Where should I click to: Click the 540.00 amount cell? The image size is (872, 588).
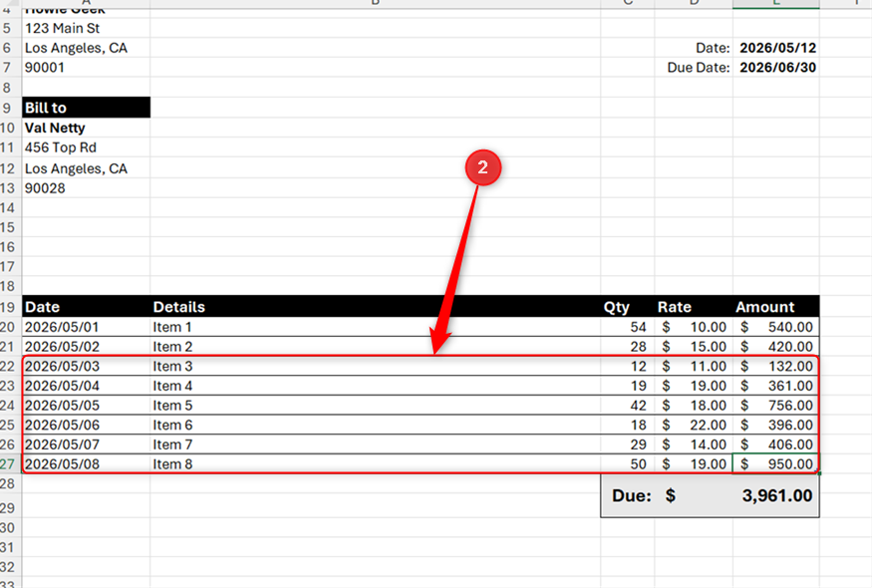click(x=775, y=327)
